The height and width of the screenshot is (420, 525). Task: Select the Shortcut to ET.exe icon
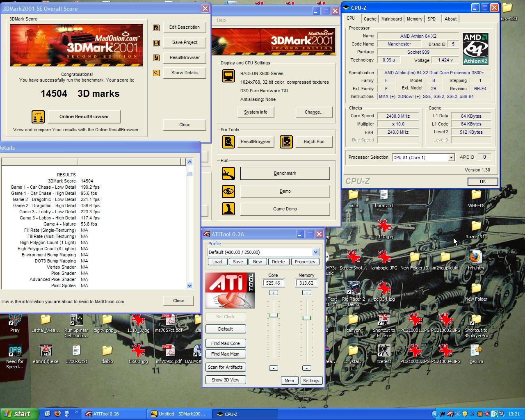pyautogui.click(x=384, y=326)
